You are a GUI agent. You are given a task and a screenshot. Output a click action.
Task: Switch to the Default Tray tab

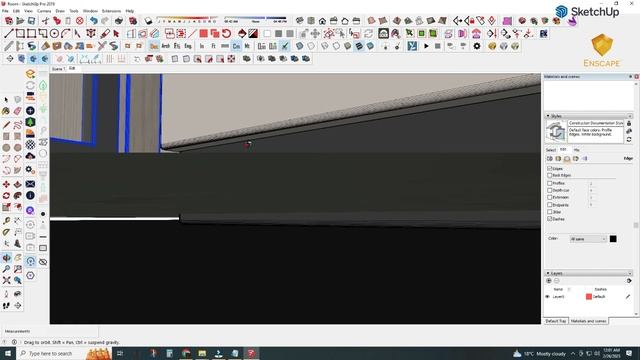pyautogui.click(x=556, y=321)
